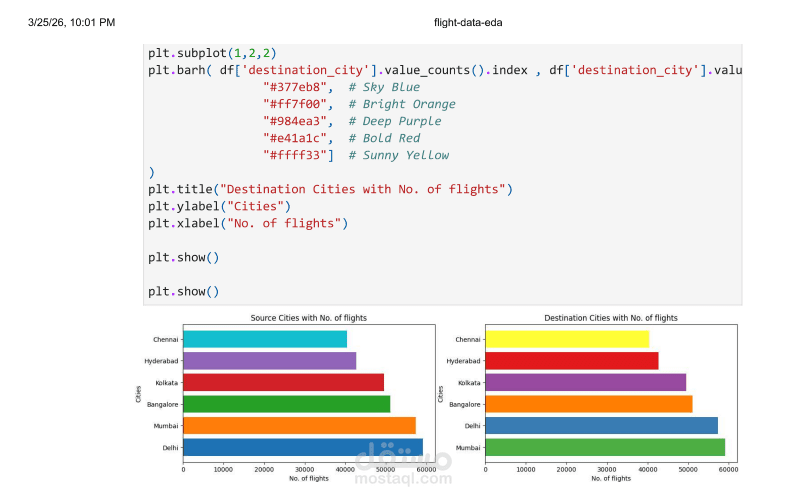Click the 50000 tick on Destination chart
The height and width of the screenshot is (497, 808).
688,469
